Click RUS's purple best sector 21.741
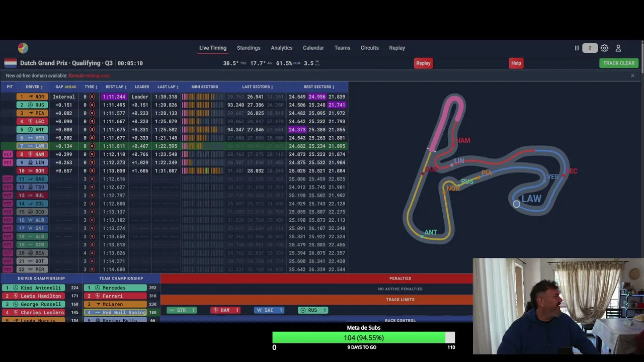The height and width of the screenshot is (362, 644). click(x=337, y=105)
